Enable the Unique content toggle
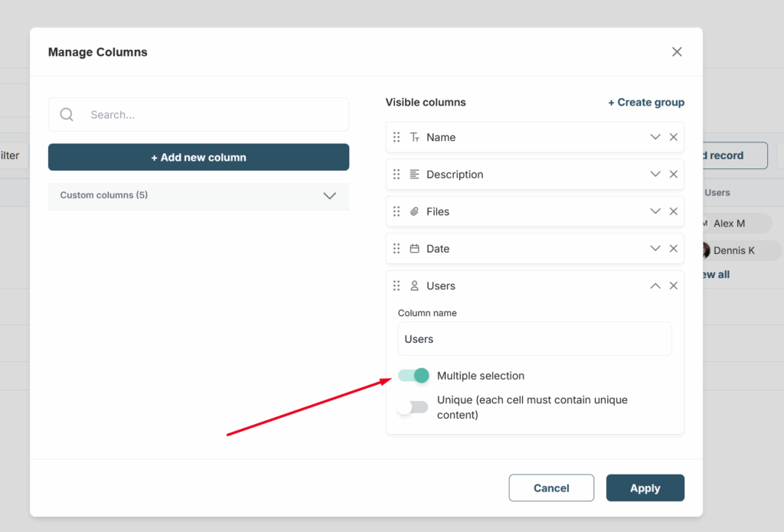This screenshot has width=784, height=532. tap(413, 407)
